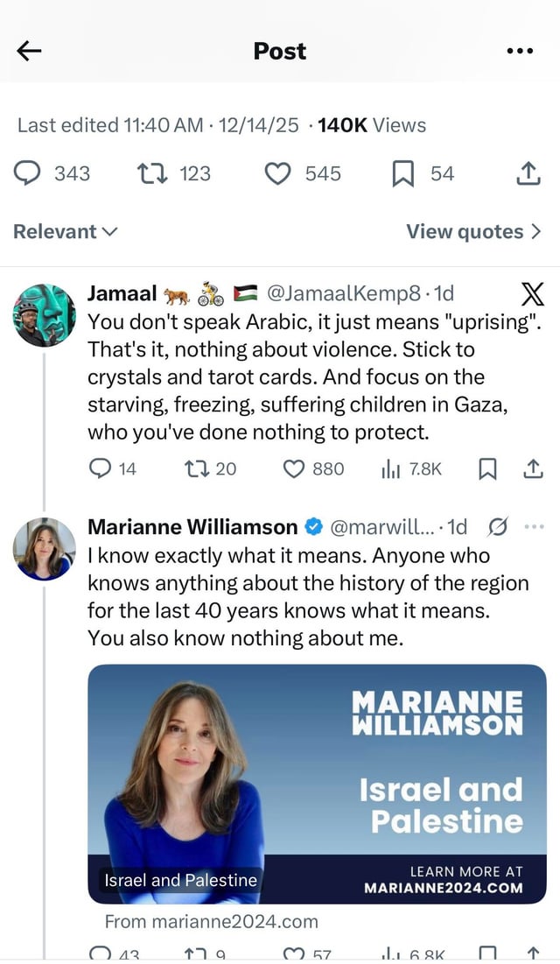Open the @JamaalKemp8 handle link
The height and width of the screenshot is (964, 560).
[x=344, y=294]
